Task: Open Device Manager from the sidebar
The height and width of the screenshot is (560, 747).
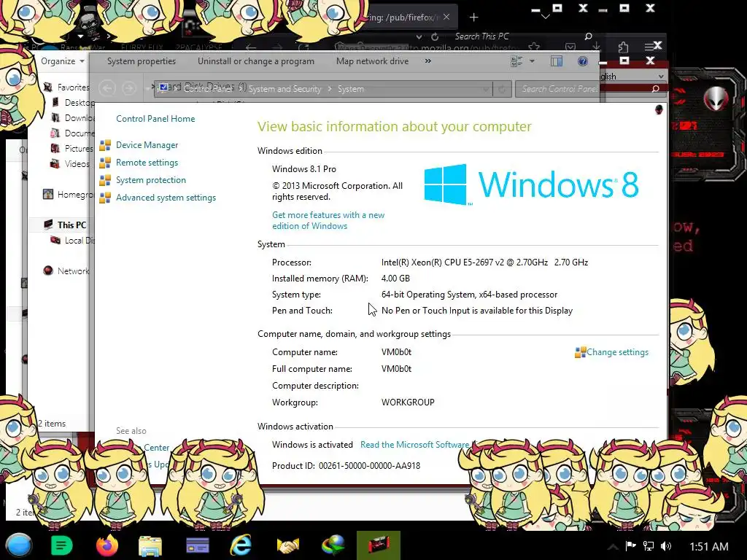Action: [x=147, y=145]
